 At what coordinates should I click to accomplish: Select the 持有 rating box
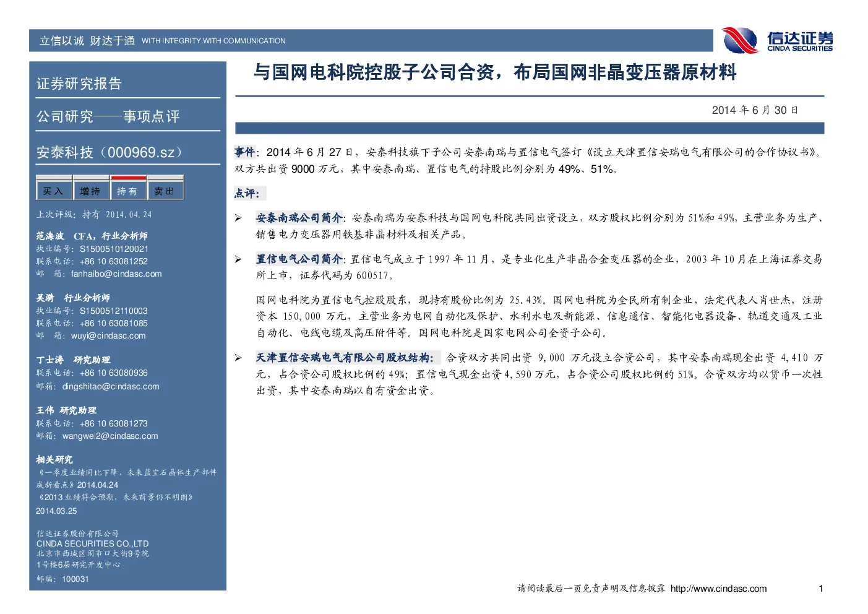(x=127, y=191)
